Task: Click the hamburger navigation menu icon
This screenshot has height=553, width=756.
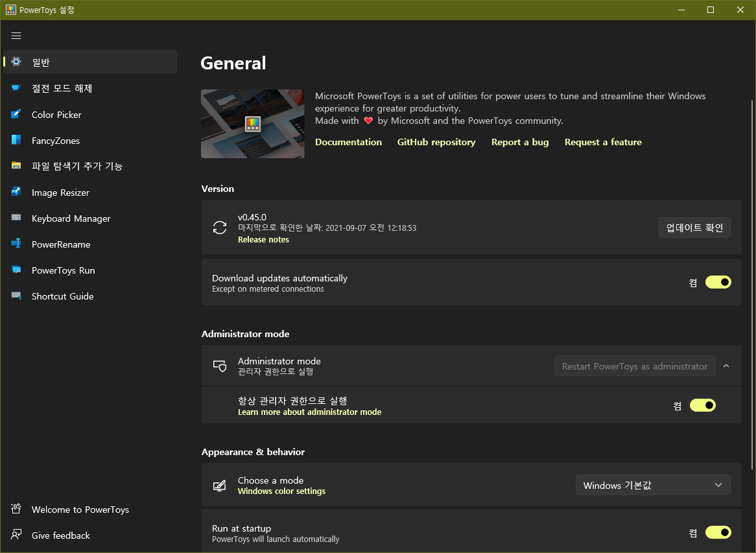Action: click(x=16, y=36)
